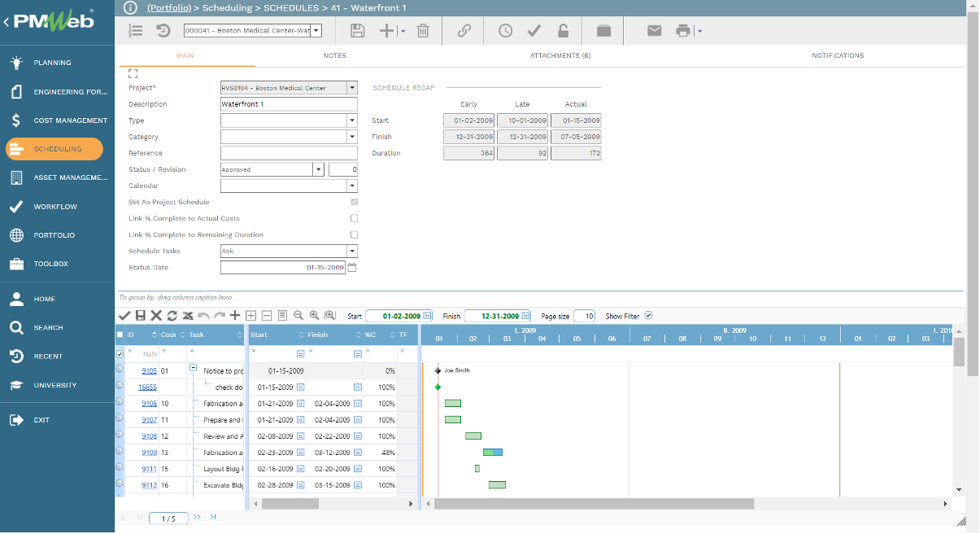Open the Status dropdown showing Approved

[x=319, y=169]
